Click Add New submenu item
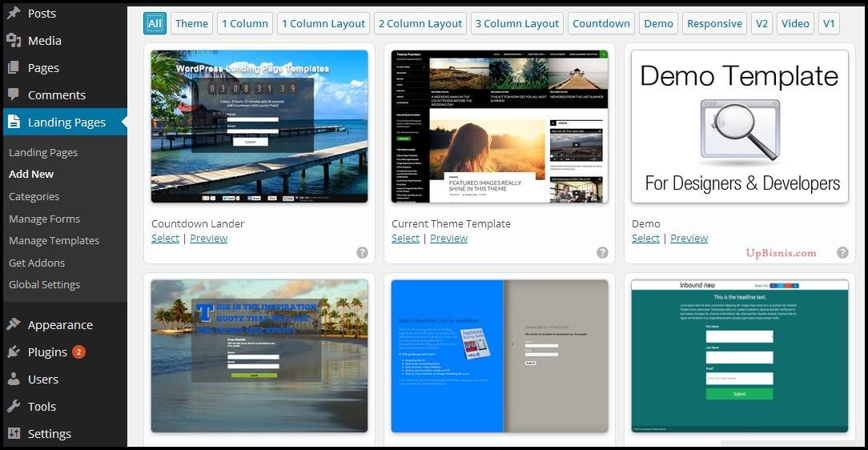 click(31, 174)
